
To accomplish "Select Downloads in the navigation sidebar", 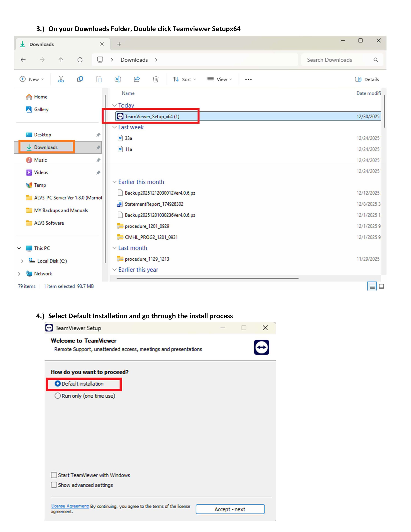I will [x=46, y=147].
